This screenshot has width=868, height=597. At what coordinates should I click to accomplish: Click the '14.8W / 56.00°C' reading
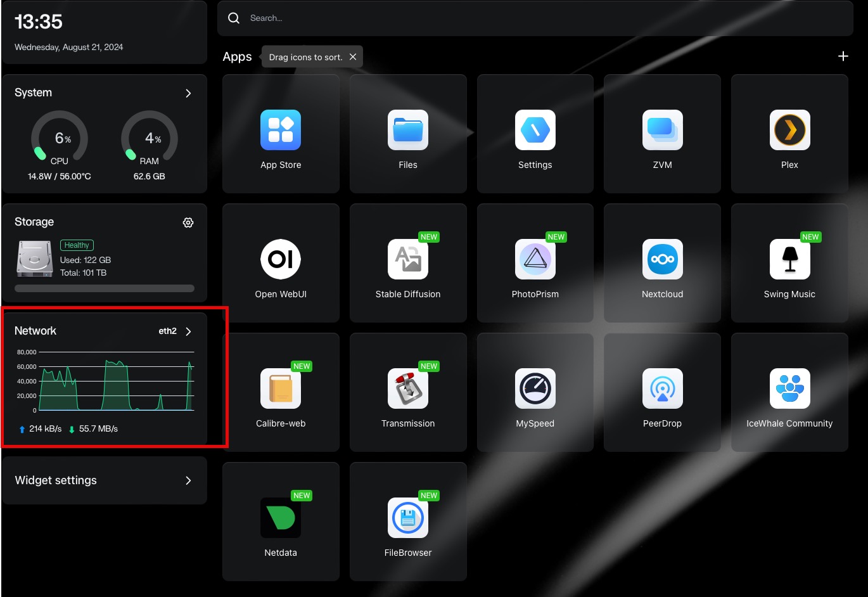pyautogui.click(x=60, y=176)
